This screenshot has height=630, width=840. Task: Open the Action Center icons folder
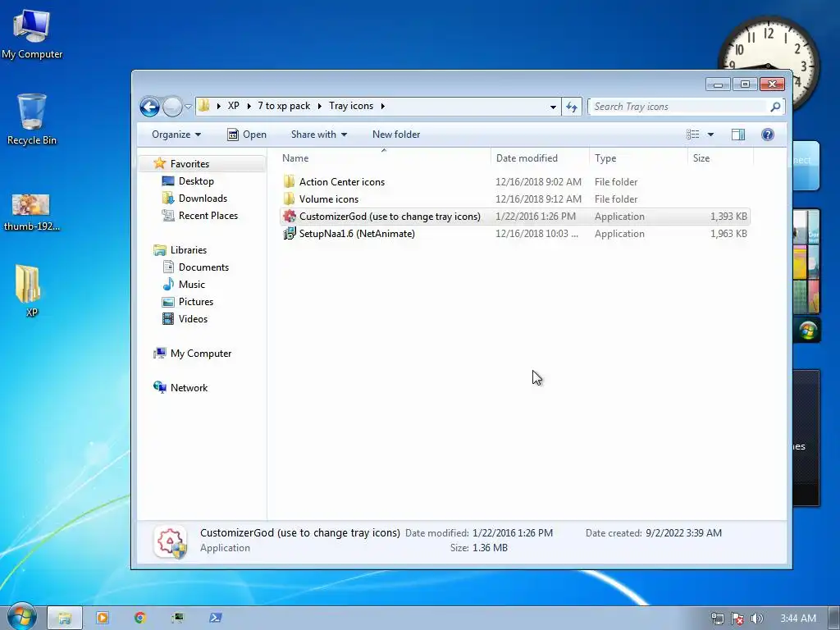click(342, 182)
